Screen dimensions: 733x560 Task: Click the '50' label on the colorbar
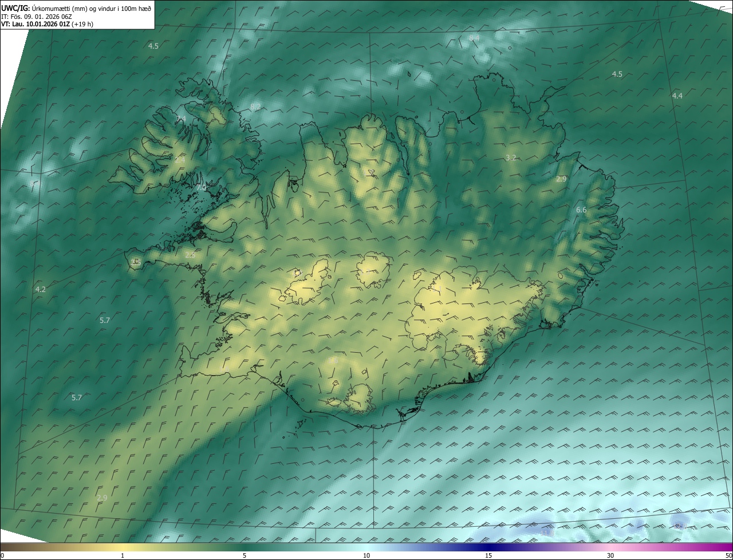(728, 556)
